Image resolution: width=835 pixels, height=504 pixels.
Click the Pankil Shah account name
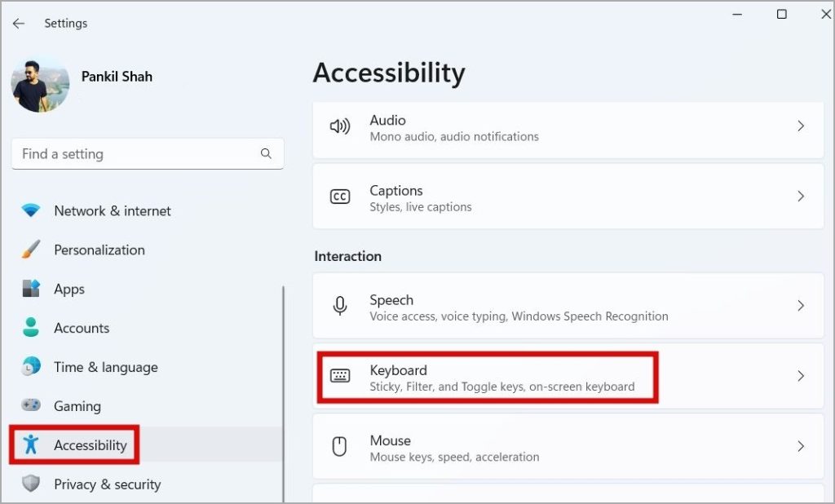point(117,77)
